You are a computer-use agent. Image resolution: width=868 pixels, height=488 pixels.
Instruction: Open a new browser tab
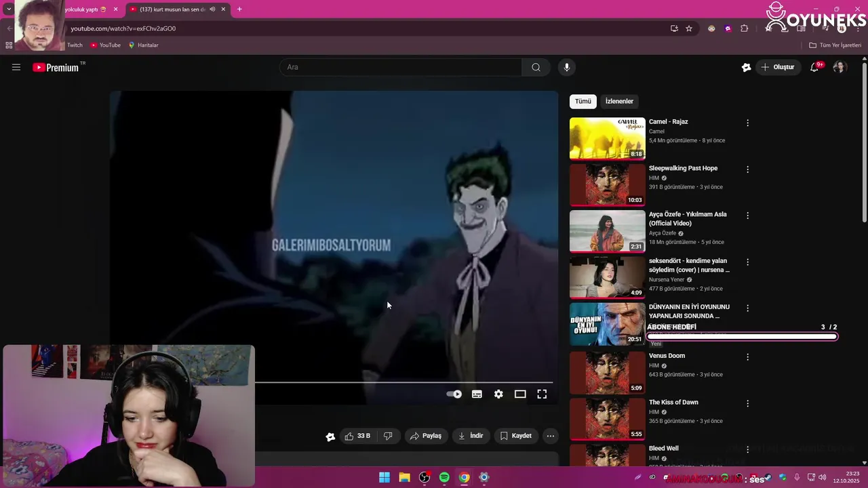239,9
